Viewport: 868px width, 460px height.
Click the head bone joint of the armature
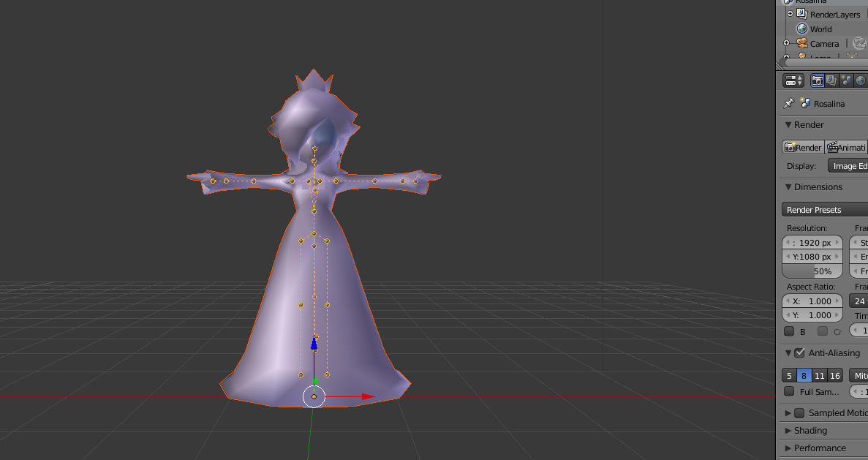(x=314, y=148)
